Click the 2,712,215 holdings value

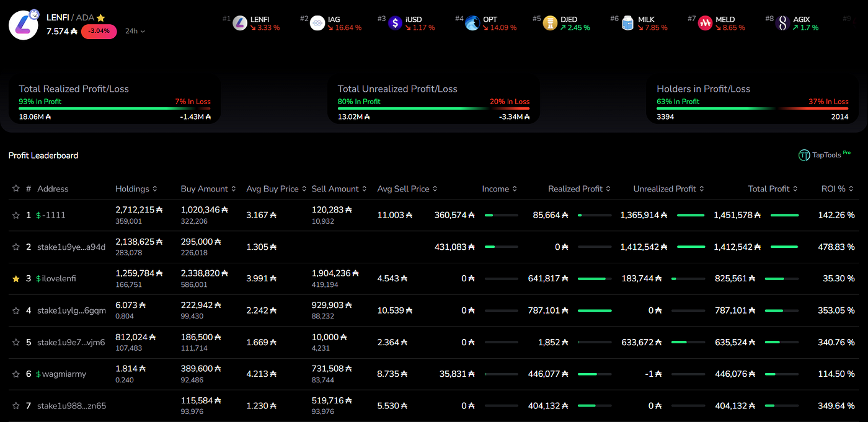[139, 210]
